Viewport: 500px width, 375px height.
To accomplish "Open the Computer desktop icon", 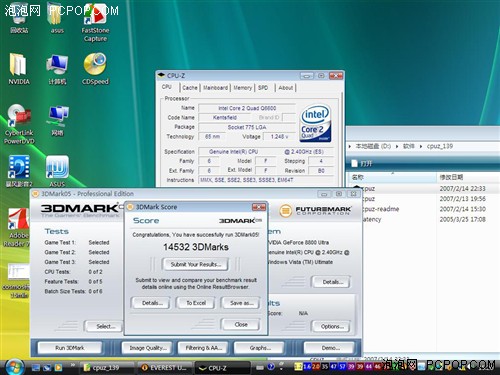I will point(57,69).
